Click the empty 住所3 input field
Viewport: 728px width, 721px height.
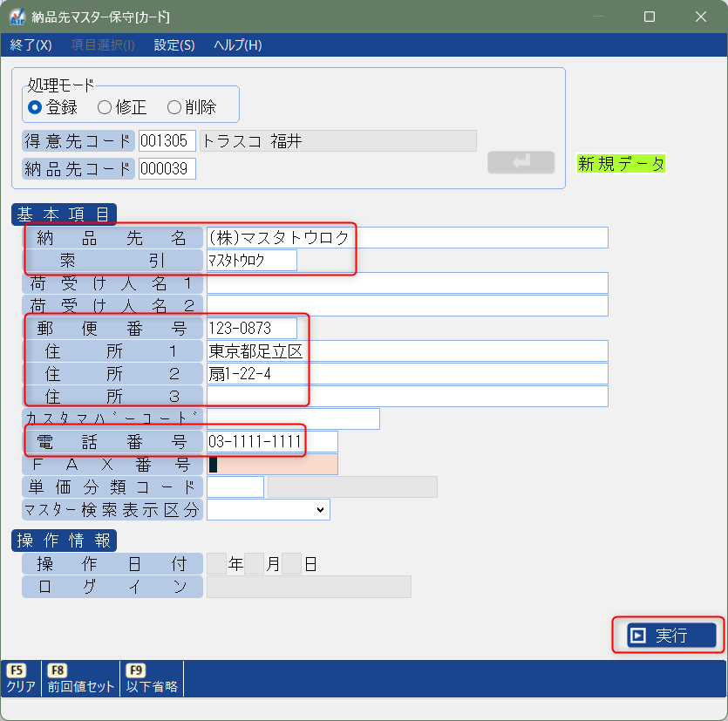tap(407, 397)
